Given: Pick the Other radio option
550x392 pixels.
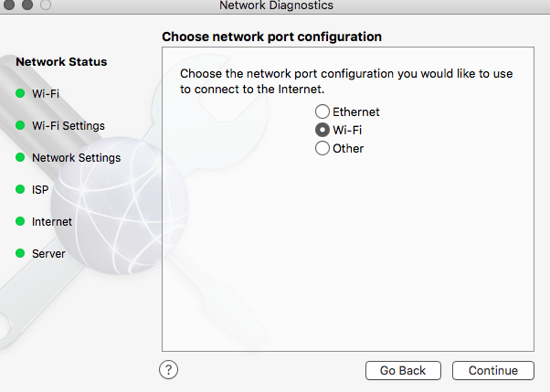Looking at the screenshot, I should tap(323, 149).
